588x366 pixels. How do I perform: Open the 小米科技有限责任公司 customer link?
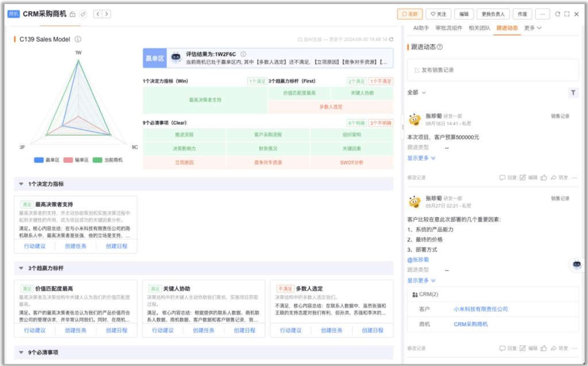tap(481, 309)
